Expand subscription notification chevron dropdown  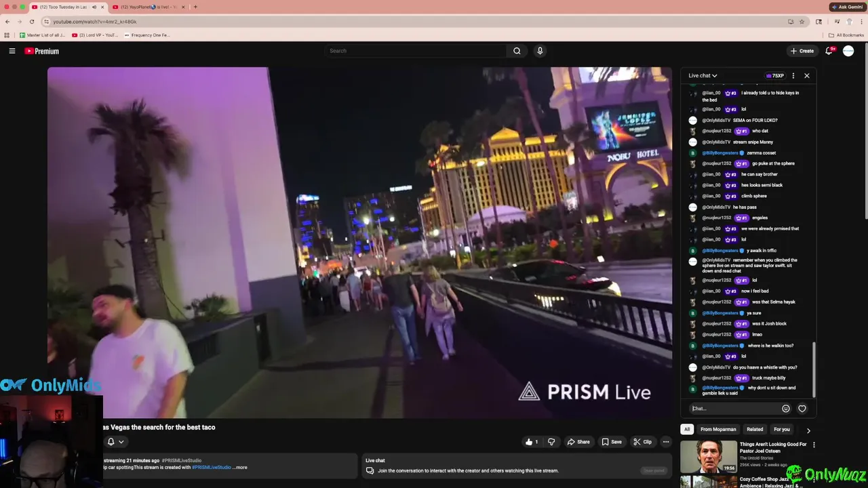click(x=121, y=442)
